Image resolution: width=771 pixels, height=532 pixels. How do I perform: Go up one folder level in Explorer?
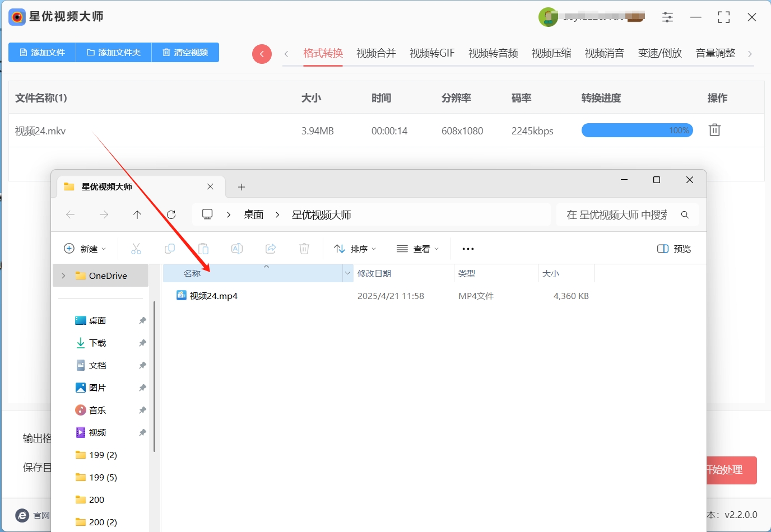(137, 214)
